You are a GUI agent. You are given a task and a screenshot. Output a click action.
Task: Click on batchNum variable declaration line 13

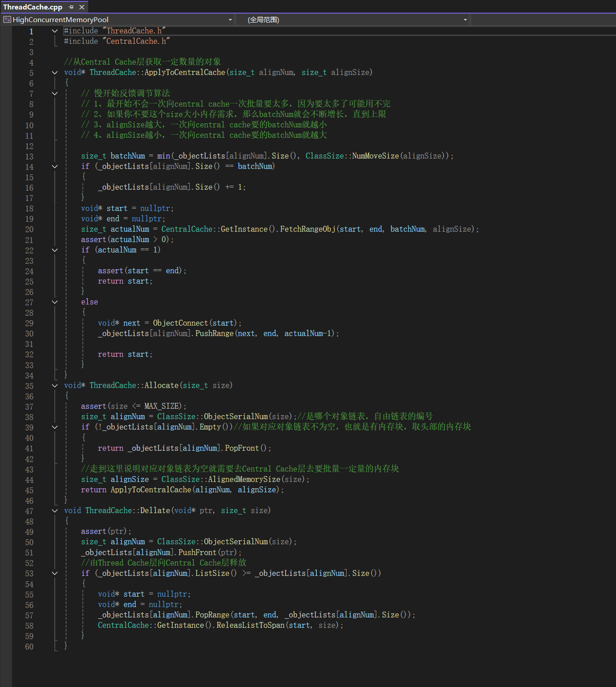(128, 156)
